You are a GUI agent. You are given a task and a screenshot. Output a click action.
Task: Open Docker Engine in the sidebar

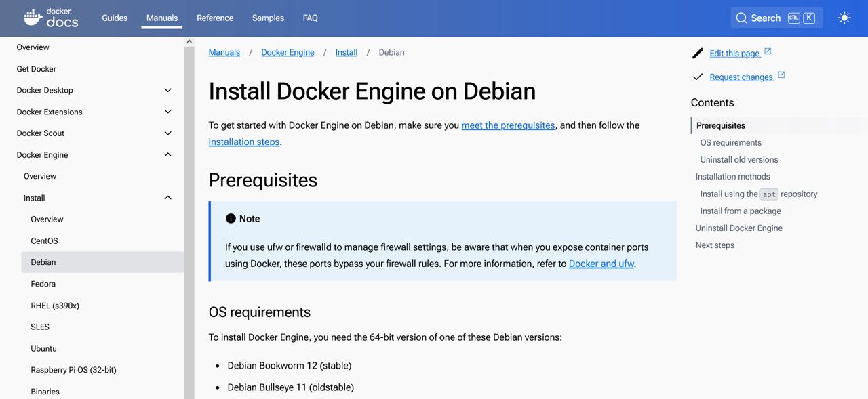[43, 155]
